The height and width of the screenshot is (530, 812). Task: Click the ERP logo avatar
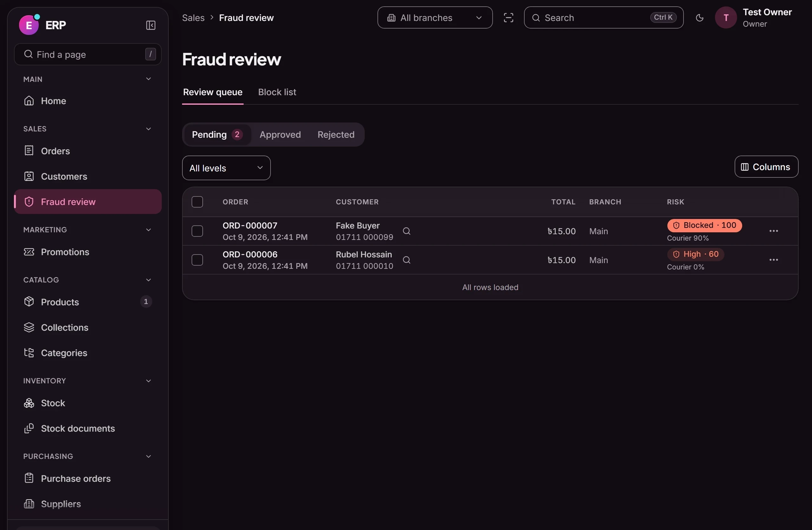click(29, 25)
